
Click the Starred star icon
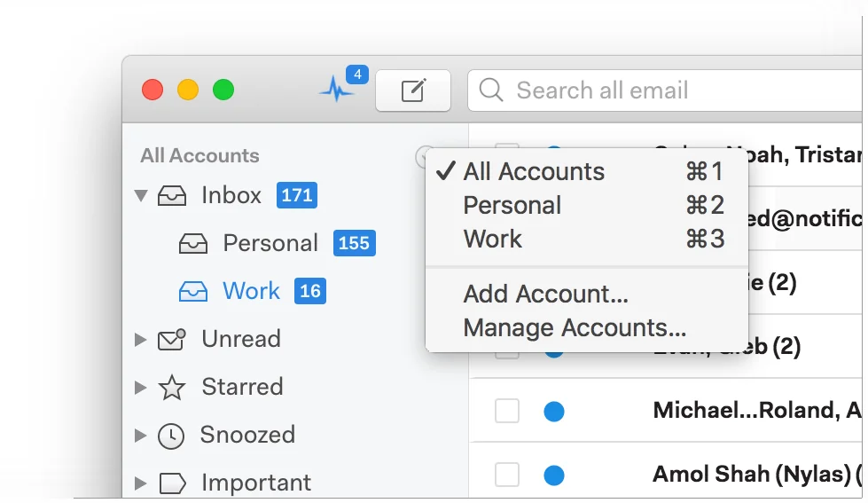pyautogui.click(x=172, y=387)
